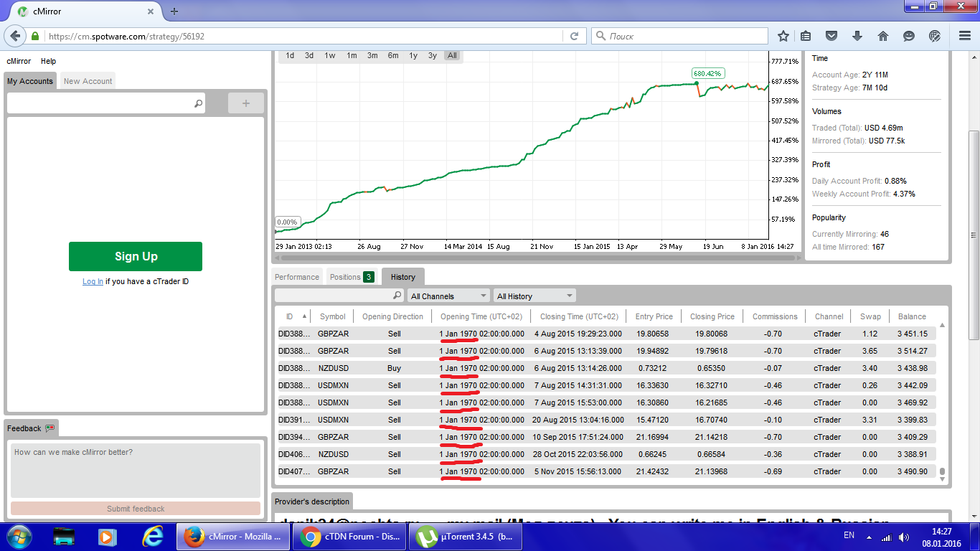Click the green Sign Up button
The image size is (980, 551).
click(x=136, y=256)
